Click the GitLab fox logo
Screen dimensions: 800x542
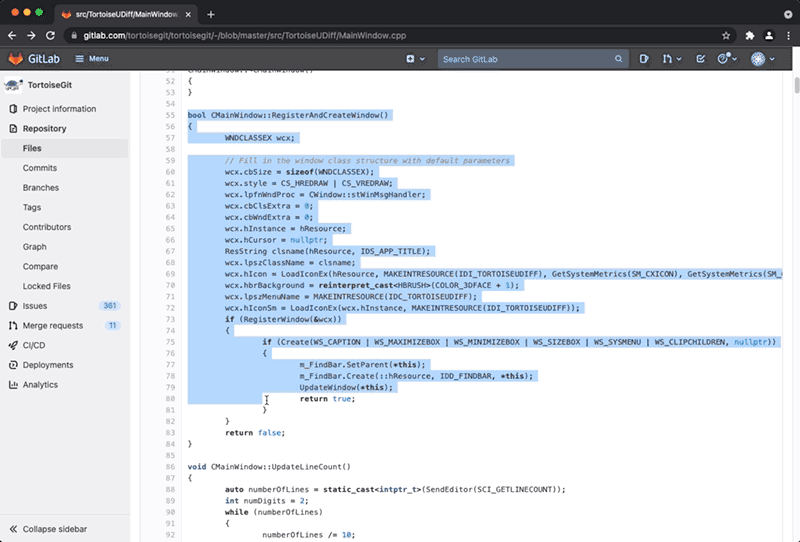click(16, 59)
